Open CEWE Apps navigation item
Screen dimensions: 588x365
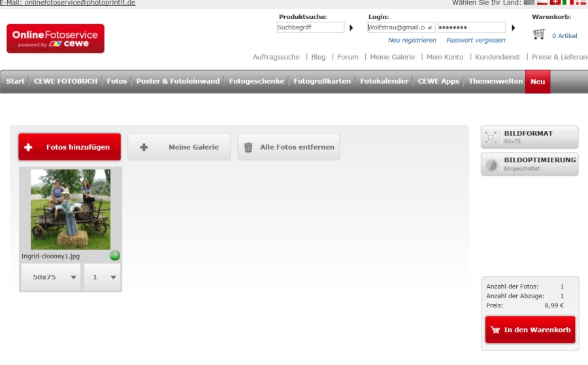[x=438, y=81]
